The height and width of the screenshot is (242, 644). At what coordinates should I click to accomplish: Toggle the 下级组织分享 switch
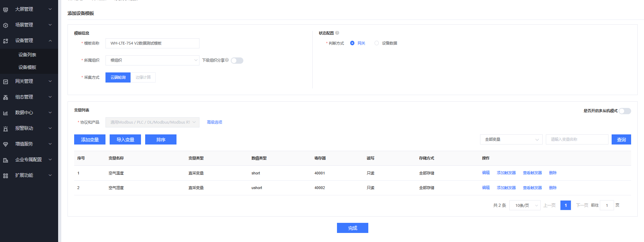pyautogui.click(x=237, y=61)
